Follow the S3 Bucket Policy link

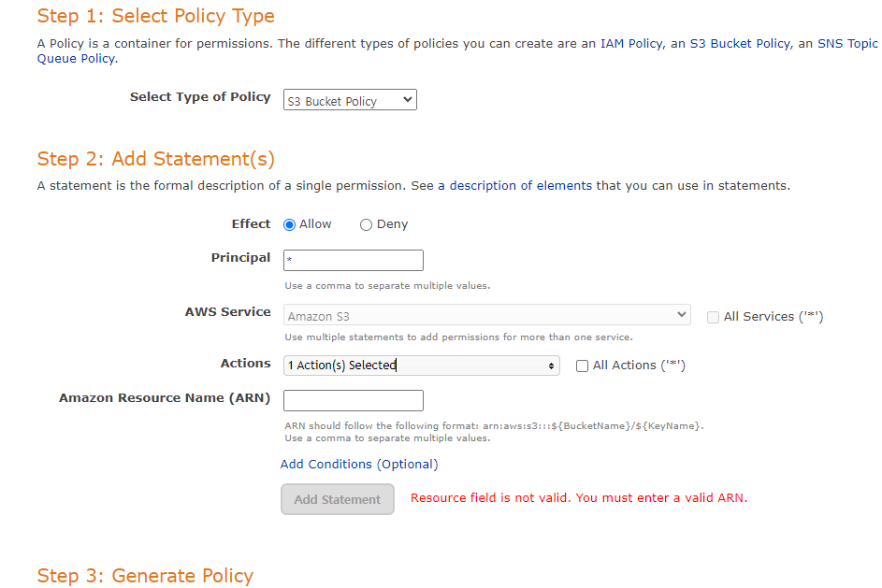(x=740, y=44)
